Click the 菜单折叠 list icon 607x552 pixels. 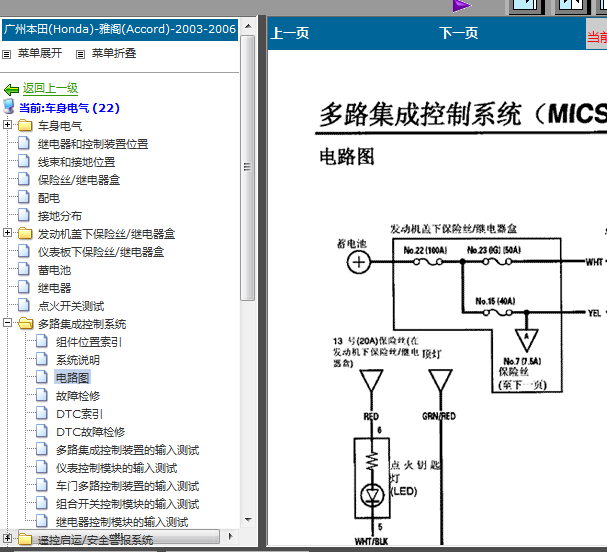(80, 54)
